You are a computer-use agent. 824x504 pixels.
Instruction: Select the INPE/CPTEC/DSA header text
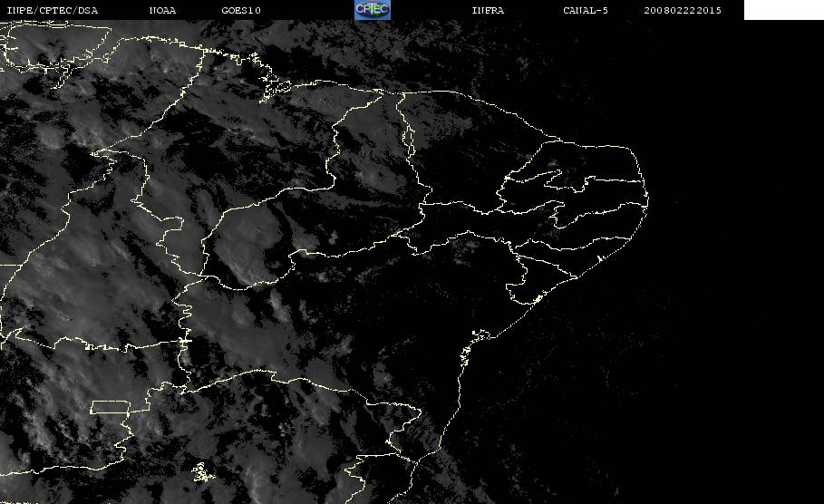tap(53, 11)
